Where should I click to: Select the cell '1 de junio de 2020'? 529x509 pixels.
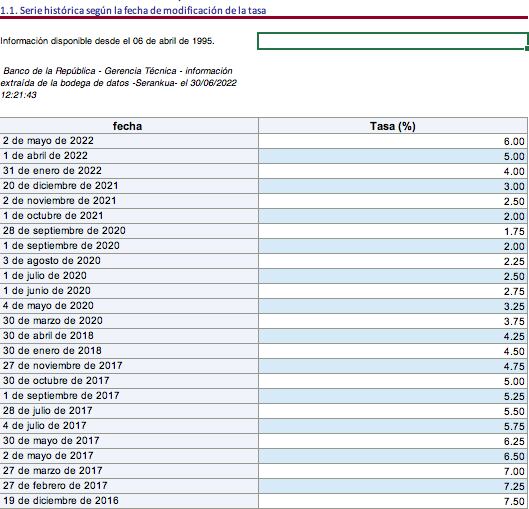click(x=129, y=291)
